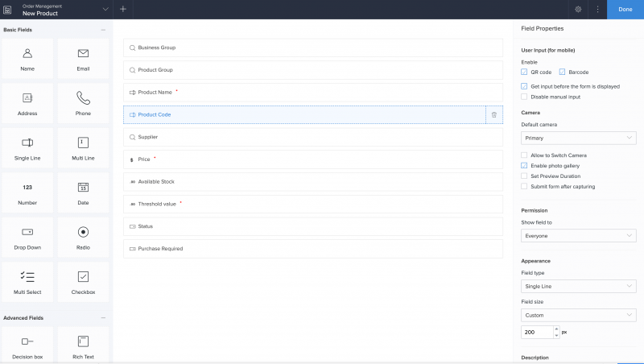Expand the Field size Custom dropdown
Viewport: 644px width, 364px height.
coord(579,315)
